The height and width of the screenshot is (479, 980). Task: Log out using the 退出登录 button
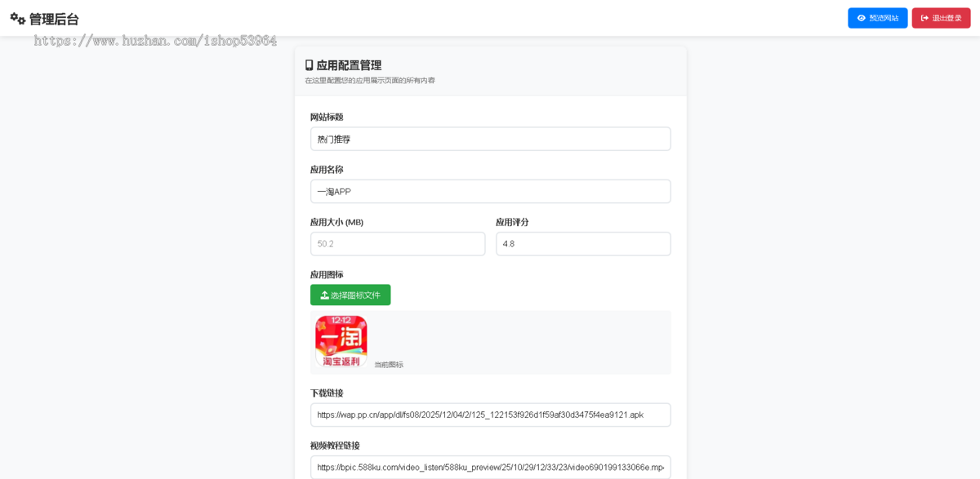point(941,17)
